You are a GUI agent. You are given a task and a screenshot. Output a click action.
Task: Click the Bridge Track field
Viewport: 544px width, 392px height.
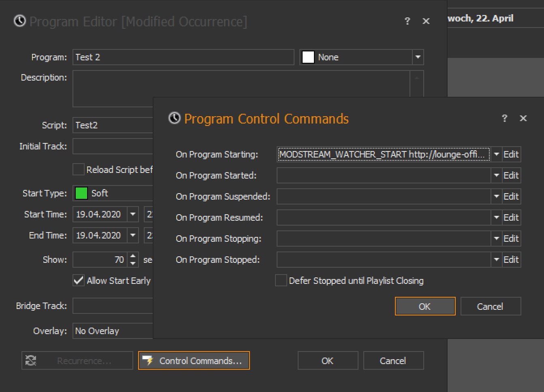(x=113, y=306)
